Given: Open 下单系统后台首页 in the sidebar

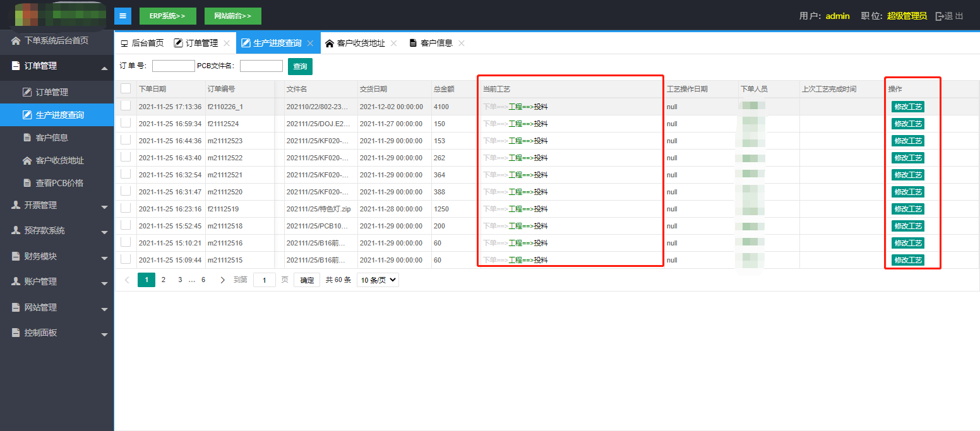Looking at the screenshot, I should pyautogui.click(x=56, y=40).
